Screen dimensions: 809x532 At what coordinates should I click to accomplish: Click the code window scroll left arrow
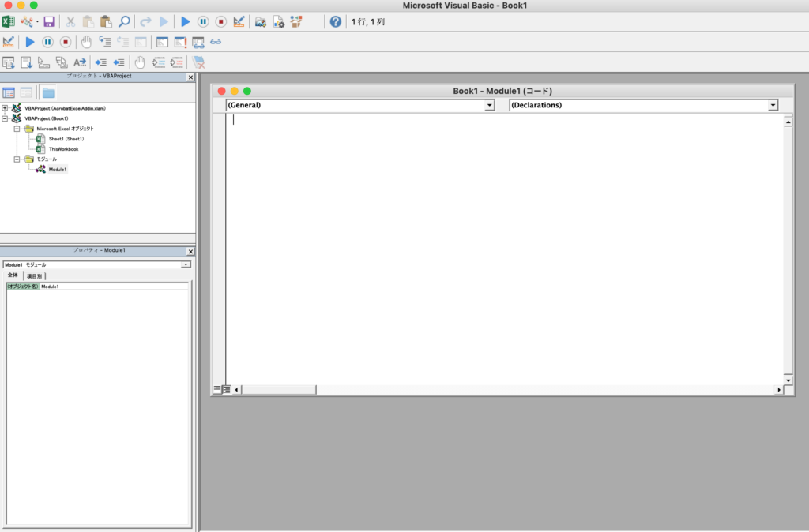point(236,390)
